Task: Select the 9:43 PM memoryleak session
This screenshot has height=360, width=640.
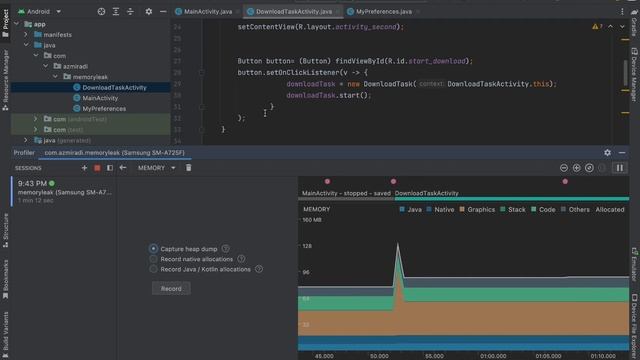Action: (64, 192)
